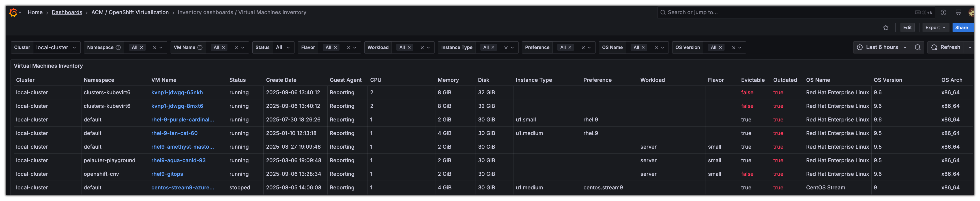Click the Grafana logo icon
The width and height of the screenshot is (980, 201).
13,12
